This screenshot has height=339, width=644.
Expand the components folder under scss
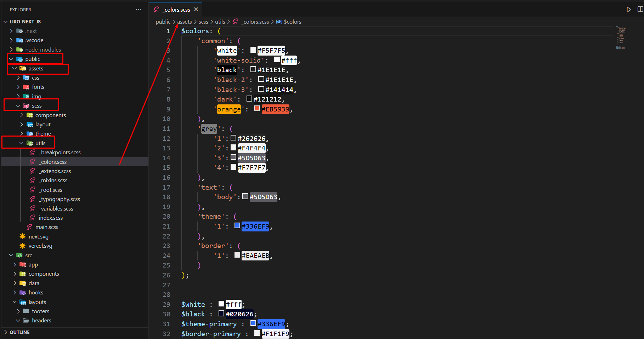22,115
